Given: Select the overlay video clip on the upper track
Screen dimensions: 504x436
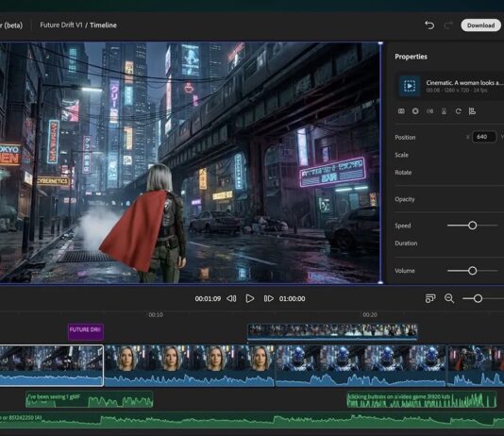Looking at the screenshot, I should click(332, 331).
